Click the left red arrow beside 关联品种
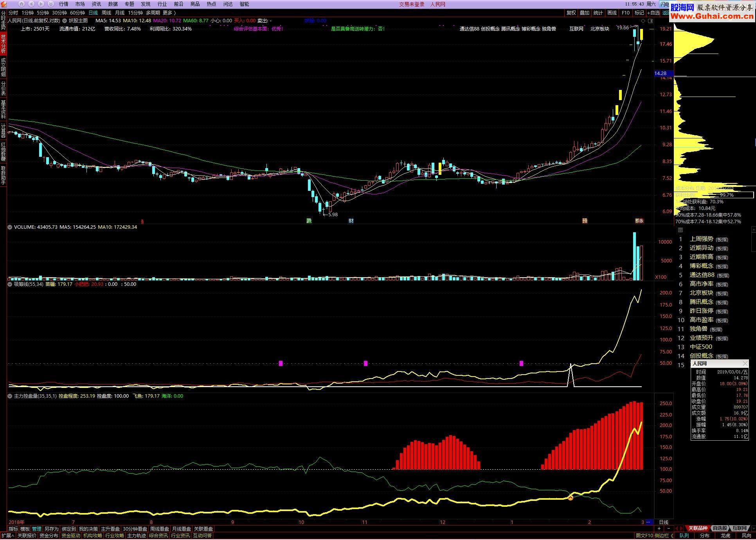The image size is (756, 540). (x=677, y=528)
